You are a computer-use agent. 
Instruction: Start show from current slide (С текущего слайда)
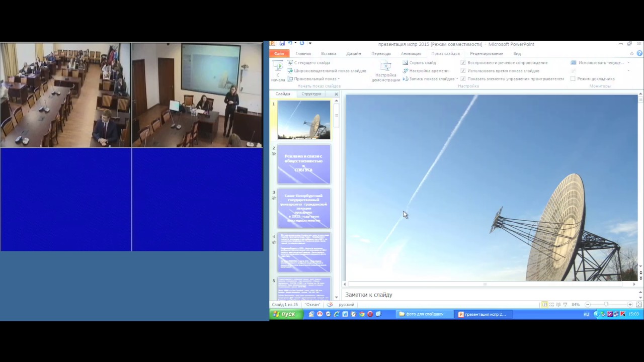coord(308,63)
